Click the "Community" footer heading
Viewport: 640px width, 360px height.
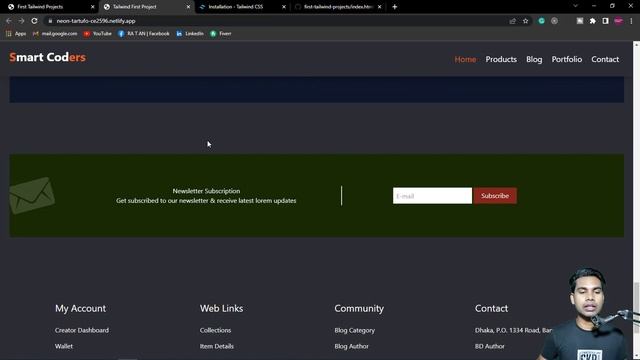pyautogui.click(x=359, y=308)
